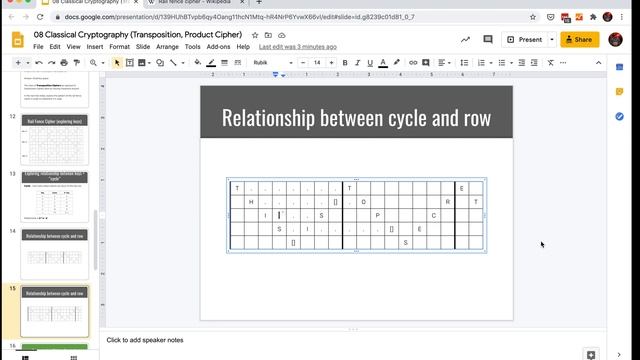Activate the paint format tool
640x360 pixels.
click(x=77, y=63)
